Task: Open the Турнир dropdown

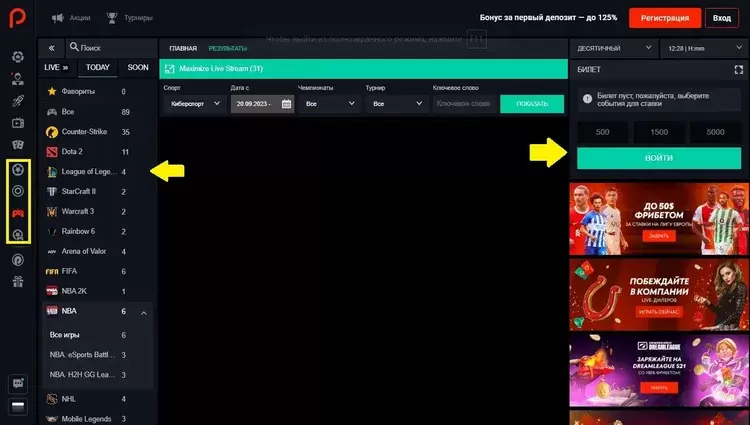Action: click(x=397, y=104)
